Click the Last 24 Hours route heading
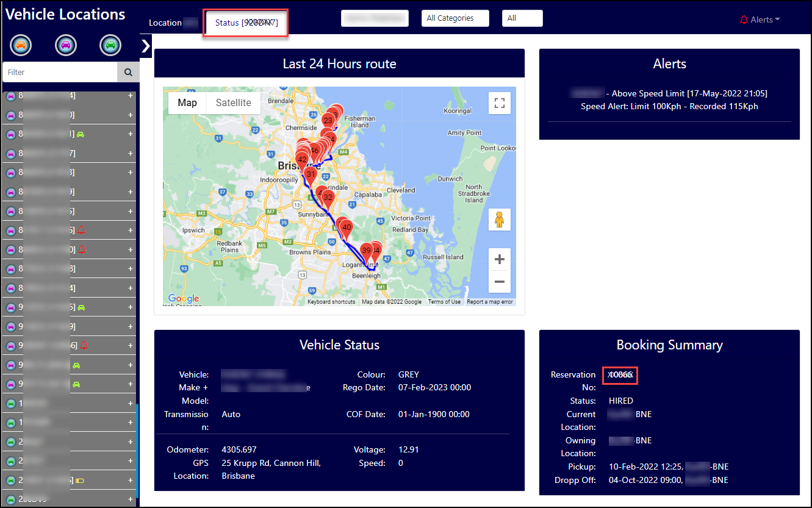Image resolution: width=812 pixels, height=508 pixels. click(x=339, y=64)
